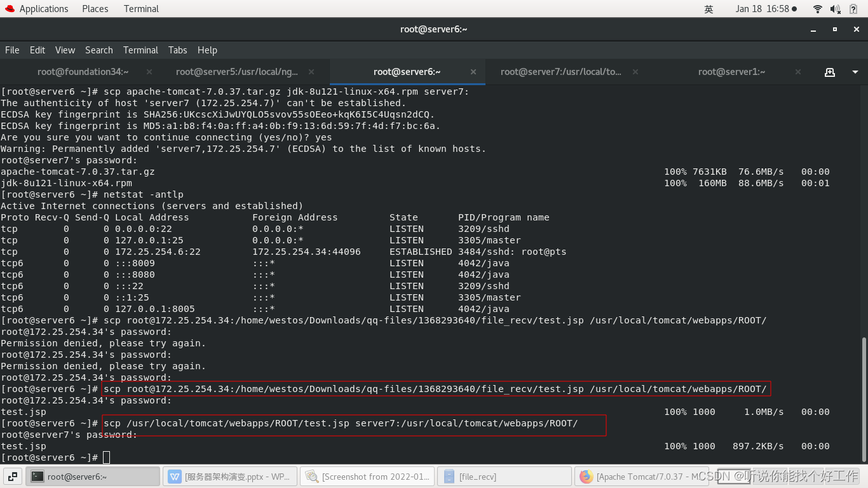This screenshot has width=868, height=488.
Task: Open the Terminal menu in the menu bar
Action: click(140, 50)
